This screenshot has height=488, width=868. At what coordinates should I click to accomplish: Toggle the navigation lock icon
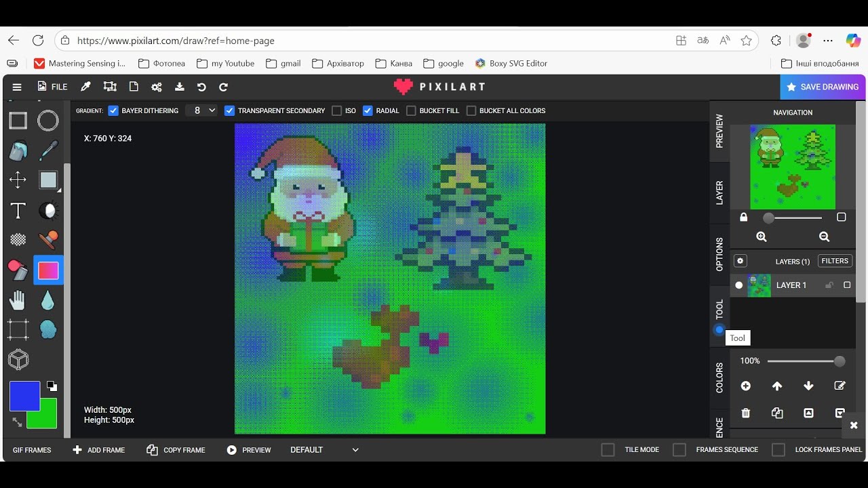(x=744, y=218)
